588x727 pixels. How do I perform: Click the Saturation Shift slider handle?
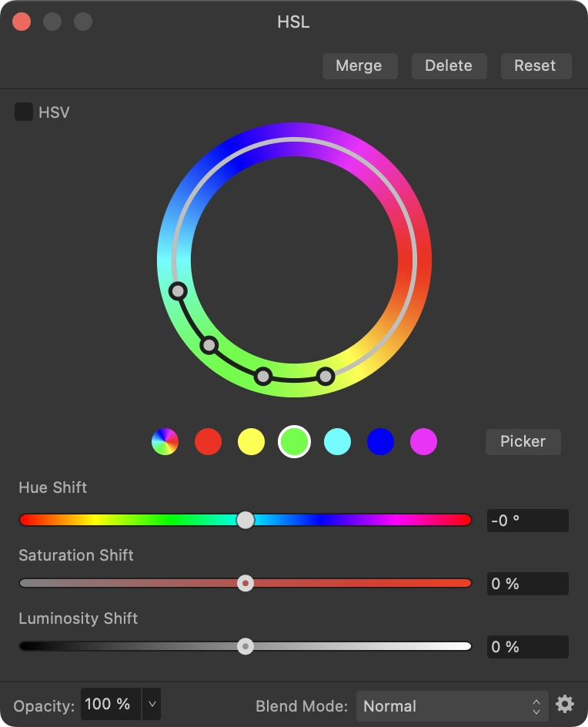coord(246,583)
